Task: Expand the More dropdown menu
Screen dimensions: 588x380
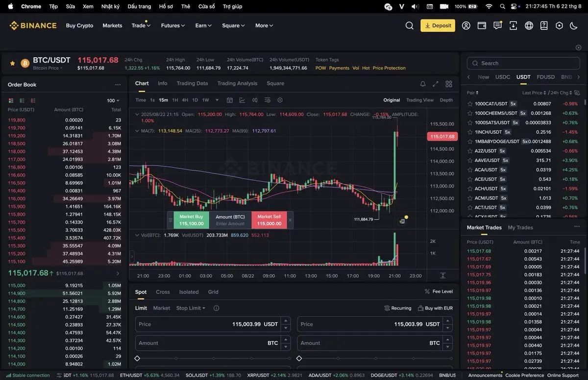Action: (264, 25)
